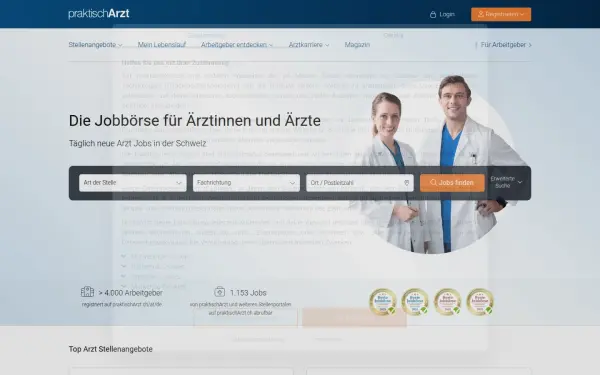This screenshot has width=600, height=375.
Task: Click the Jobs finden button
Action: point(452,183)
